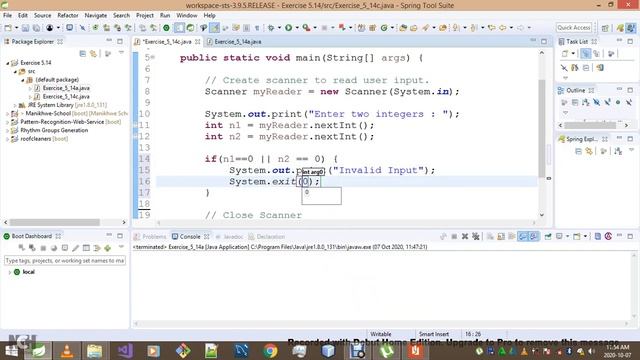Screen dimensions: 640x360
Task: Click Open Perspective icon beside Quick Access
Action: (x=605, y=28)
